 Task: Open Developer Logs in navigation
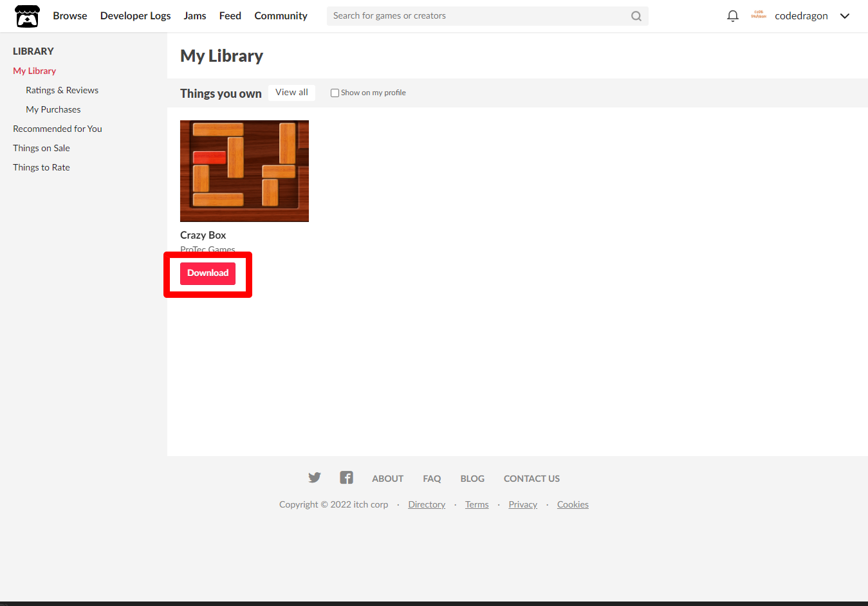[136, 16]
